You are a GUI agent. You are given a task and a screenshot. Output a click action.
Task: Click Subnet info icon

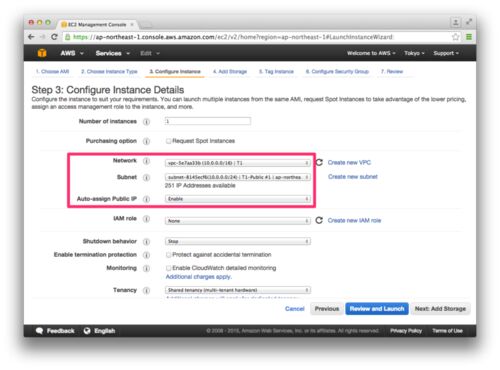pos(146,177)
